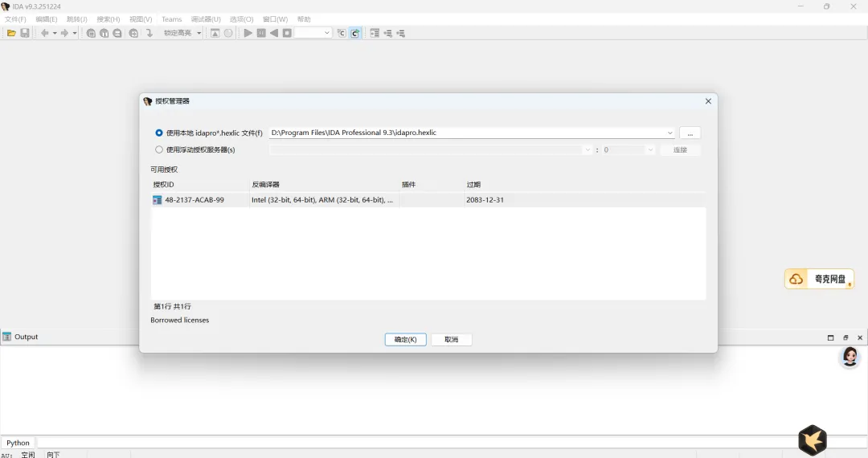Start process with the play icon
The image size is (868, 458).
(248, 33)
